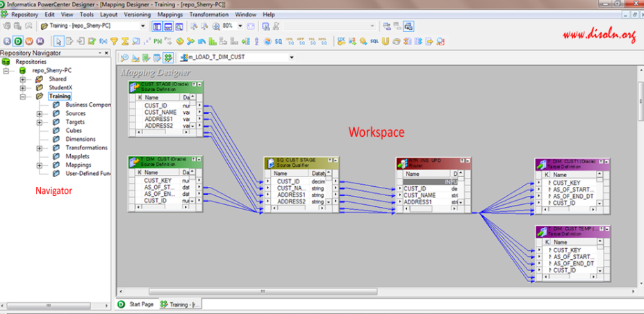Open Workflow Monitor with the M icon
The height and width of the screenshot is (314, 644).
point(40,41)
